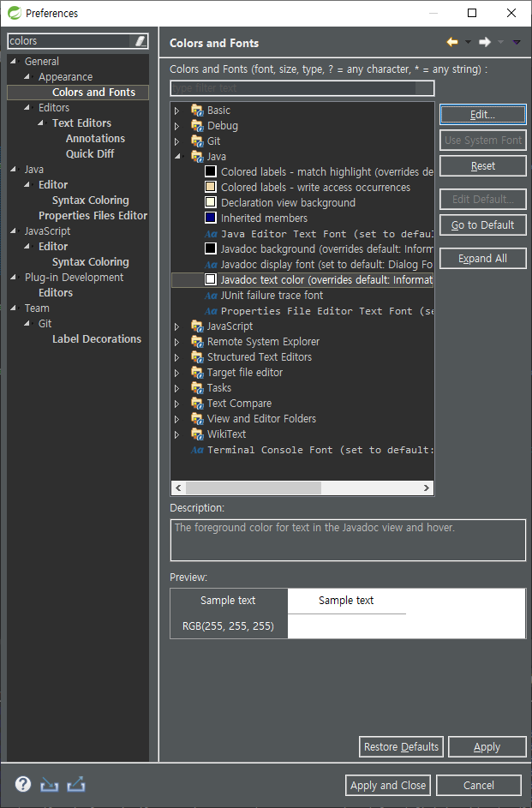Expand the Debug category

(177, 126)
